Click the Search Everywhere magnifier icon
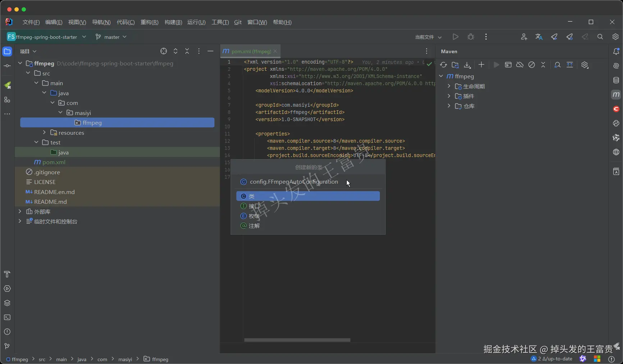 pyautogui.click(x=600, y=37)
